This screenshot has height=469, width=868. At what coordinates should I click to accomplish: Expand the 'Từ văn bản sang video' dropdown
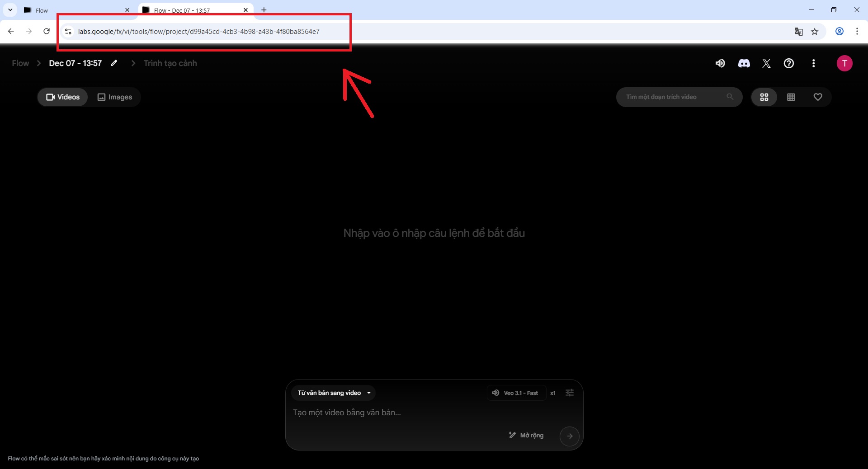(334, 393)
